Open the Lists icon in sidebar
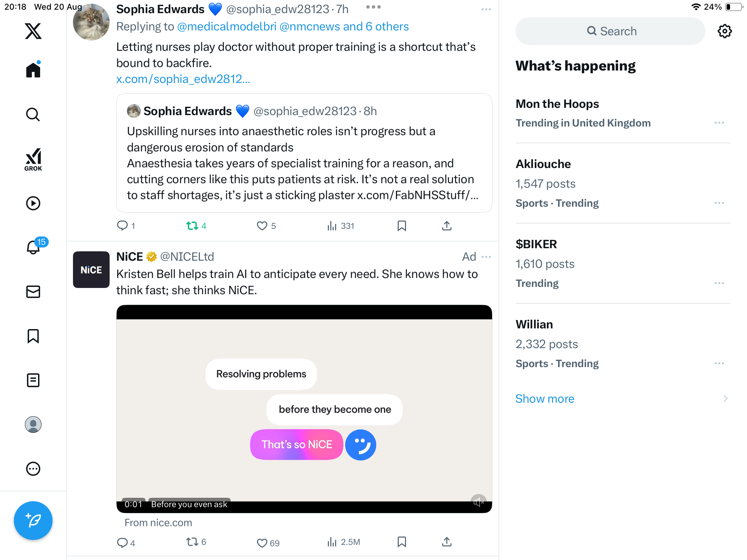The height and width of the screenshot is (560, 747). click(33, 380)
